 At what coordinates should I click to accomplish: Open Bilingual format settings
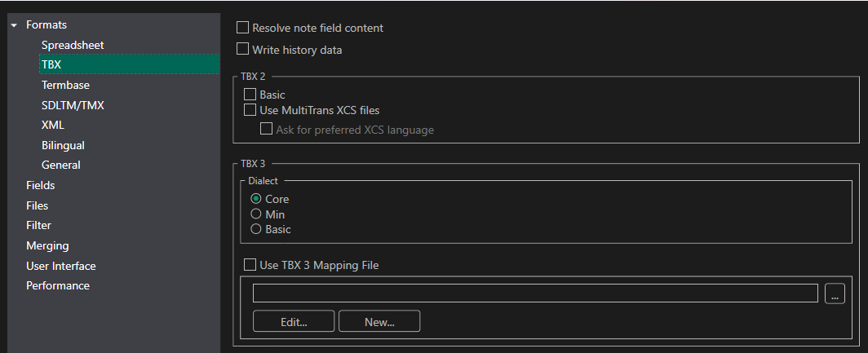click(x=63, y=145)
